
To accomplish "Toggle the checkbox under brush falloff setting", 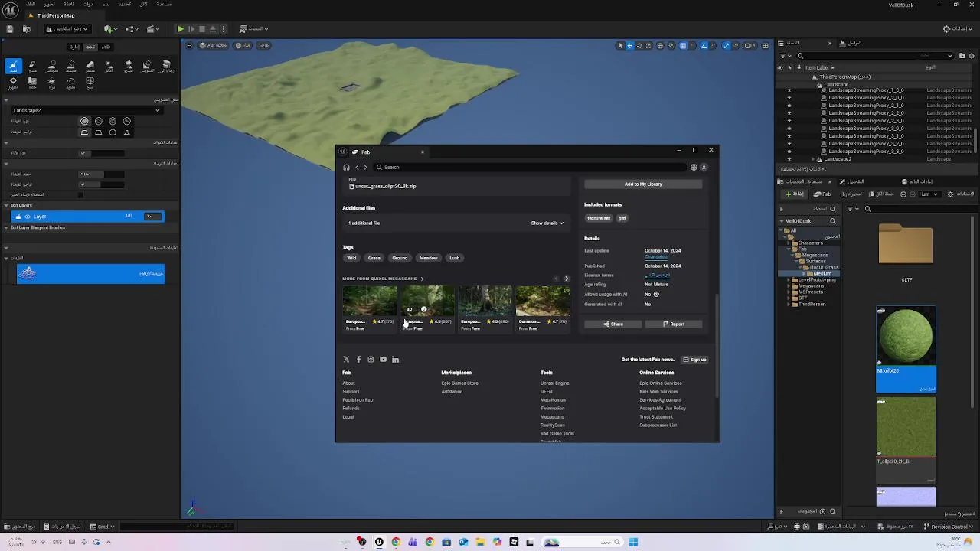I will 80,195.
